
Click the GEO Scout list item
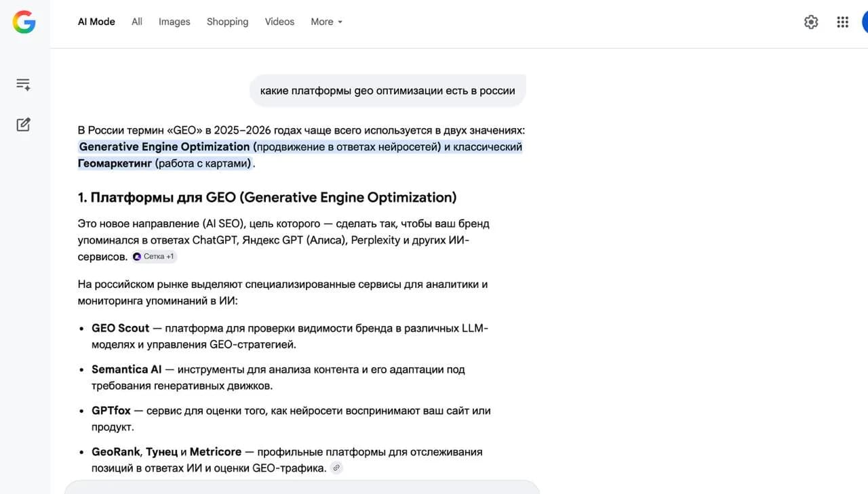pos(290,336)
